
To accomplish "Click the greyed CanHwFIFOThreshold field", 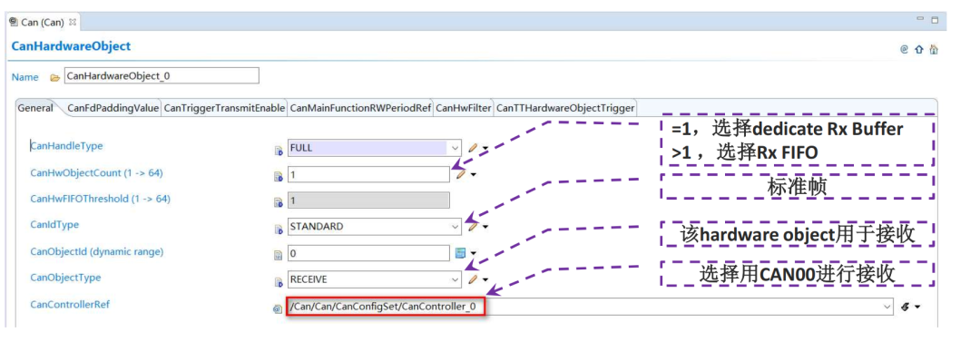I will pos(368,200).
